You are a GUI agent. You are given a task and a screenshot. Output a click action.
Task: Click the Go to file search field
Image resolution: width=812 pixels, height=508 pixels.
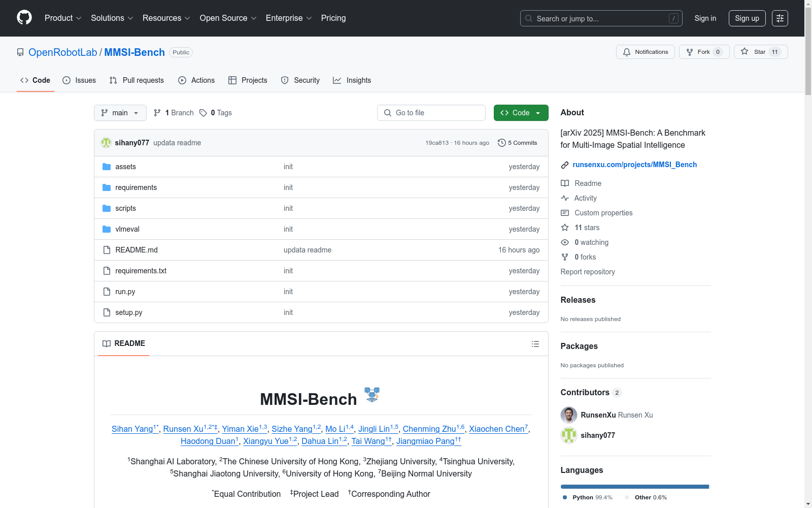pyautogui.click(x=431, y=113)
